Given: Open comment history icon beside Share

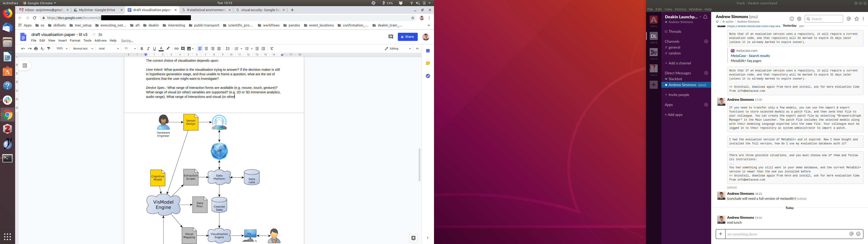Looking at the screenshot, I should point(391,37).
